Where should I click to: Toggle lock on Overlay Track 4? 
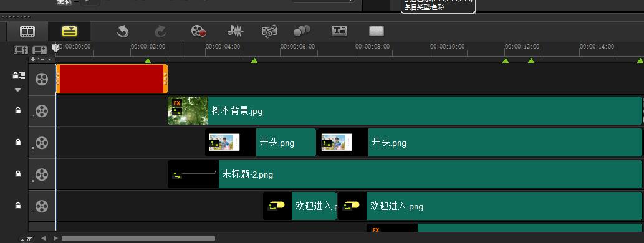coord(18,205)
